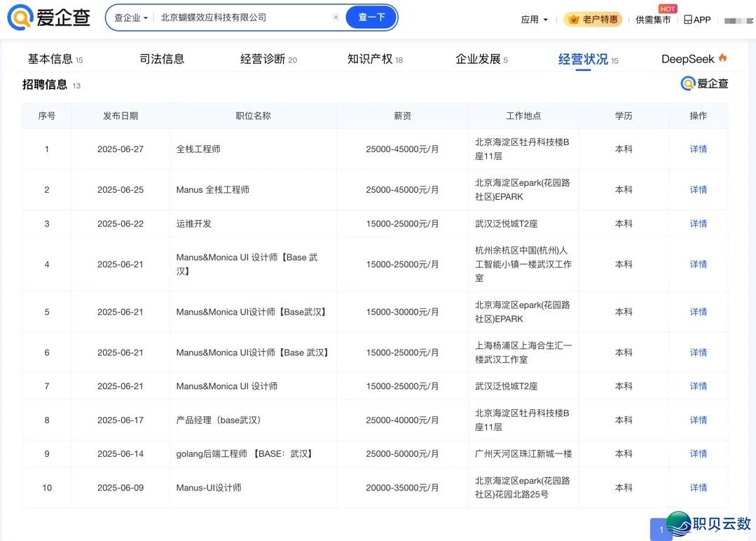The width and height of the screenshot is (756, 541).
Task: Click date 2025-06-17
Action: 121,420
